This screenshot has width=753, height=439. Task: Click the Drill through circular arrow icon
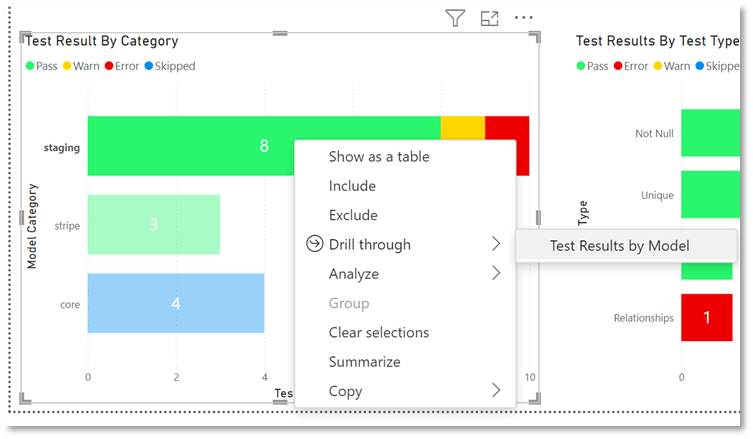pyautogui.click(x=313, y=244)
